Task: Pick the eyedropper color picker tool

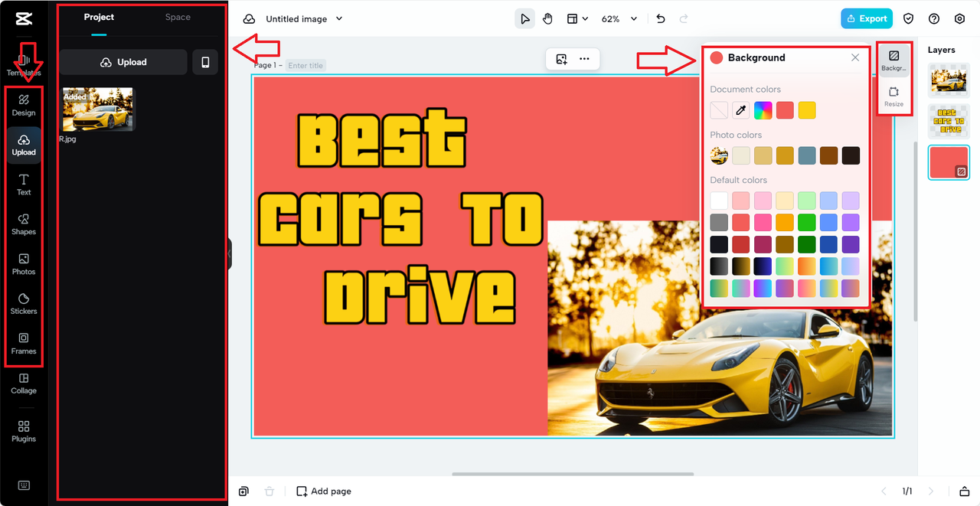Action: tap(741, 110)
